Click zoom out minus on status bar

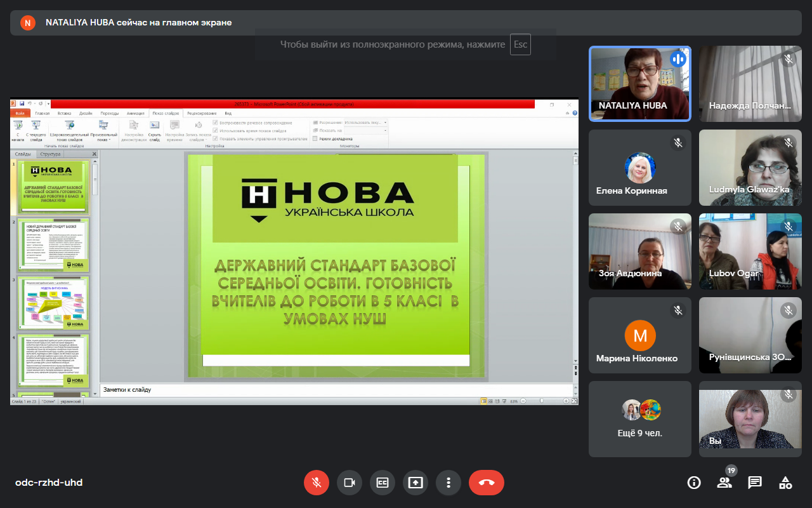click(523, 401)
